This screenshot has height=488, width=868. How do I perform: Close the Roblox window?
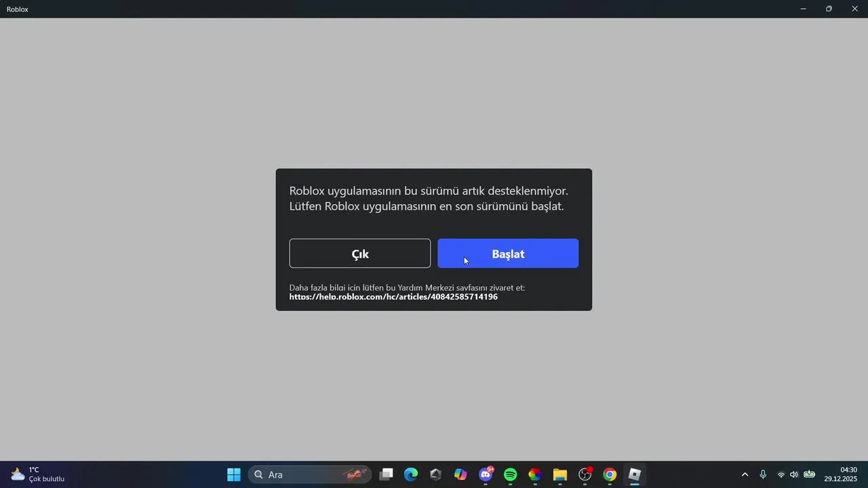tap(854, 9)
